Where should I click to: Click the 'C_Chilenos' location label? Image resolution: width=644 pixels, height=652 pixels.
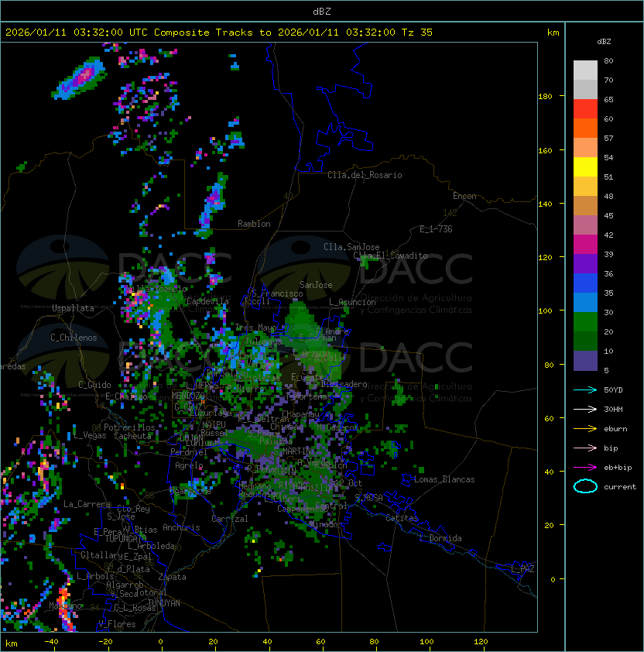click(x=74, y=338)
